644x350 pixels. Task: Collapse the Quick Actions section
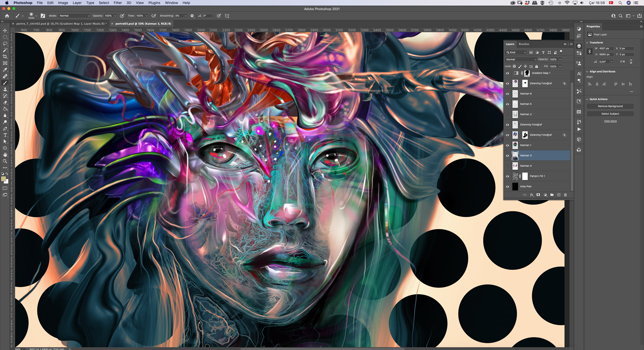click(587, 99)
